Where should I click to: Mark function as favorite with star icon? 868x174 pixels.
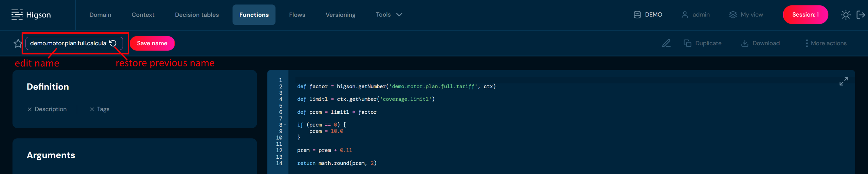point(18,44)
